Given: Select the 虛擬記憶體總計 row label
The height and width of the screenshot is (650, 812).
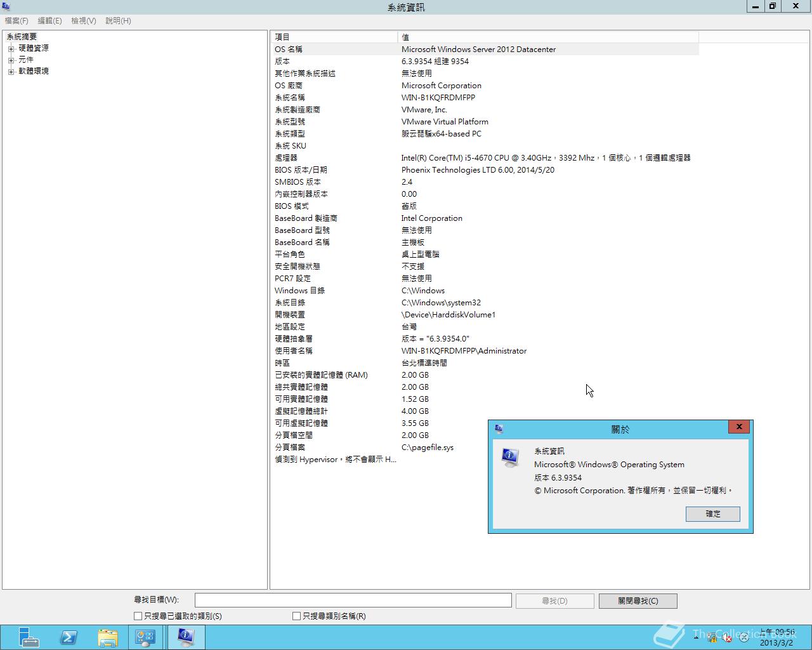Looking at the screenshot, I should (301, 411).
